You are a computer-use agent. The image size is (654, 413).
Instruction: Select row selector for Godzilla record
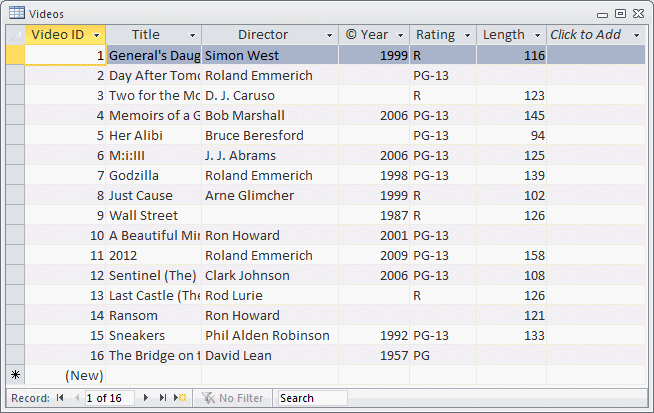coord(15,175)
